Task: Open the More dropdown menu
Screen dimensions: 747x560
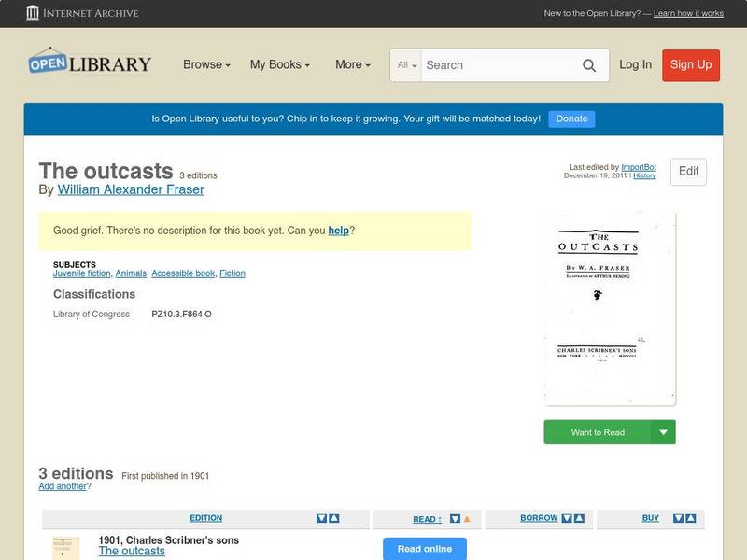Action: [351, 65]
